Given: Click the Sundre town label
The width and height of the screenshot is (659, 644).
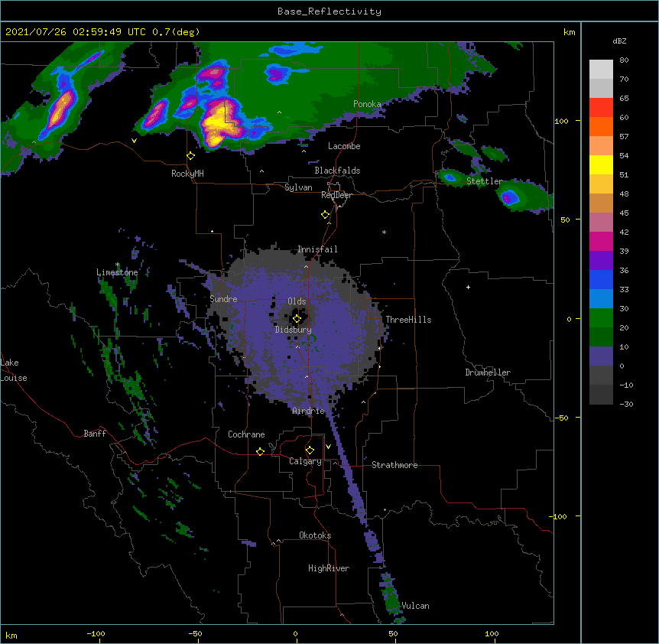Looking at the screenshot, I should pyautogui.click(x=223, y=299).
